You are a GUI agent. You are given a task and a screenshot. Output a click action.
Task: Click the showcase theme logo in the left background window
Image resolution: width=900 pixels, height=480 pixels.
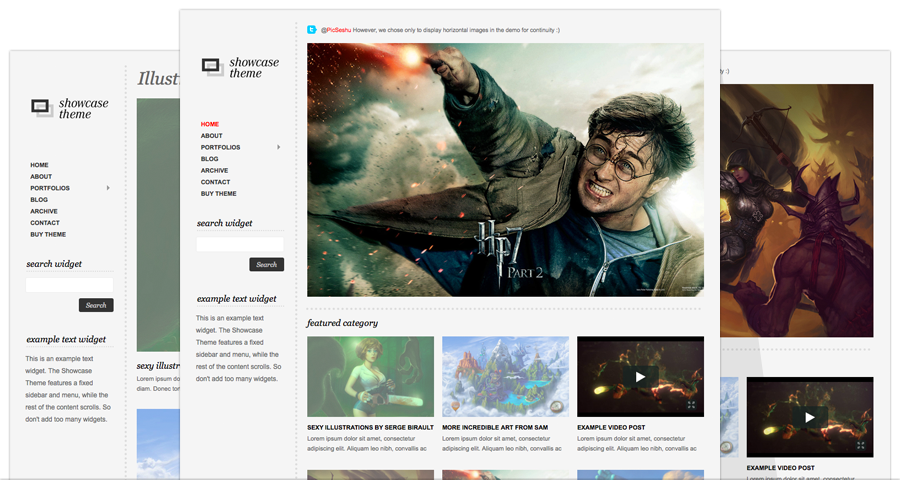69,109
